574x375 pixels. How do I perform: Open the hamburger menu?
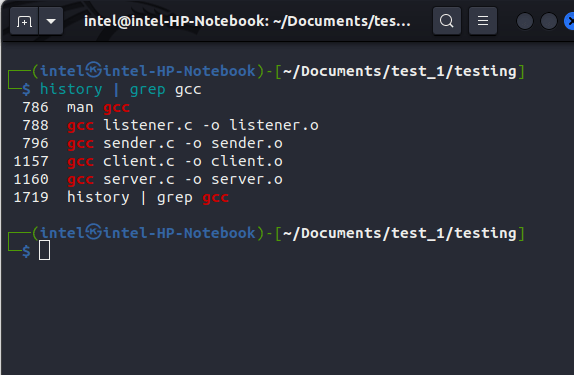[483, 21]
